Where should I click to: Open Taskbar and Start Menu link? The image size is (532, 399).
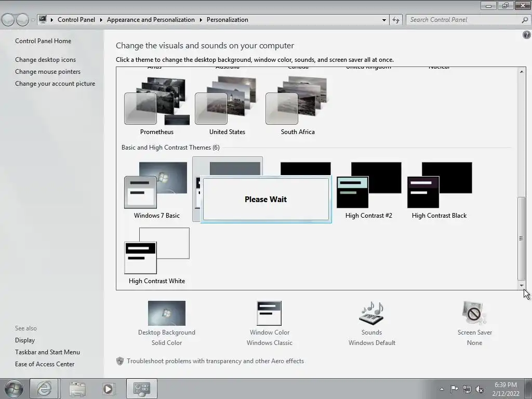tap(47, 352)
